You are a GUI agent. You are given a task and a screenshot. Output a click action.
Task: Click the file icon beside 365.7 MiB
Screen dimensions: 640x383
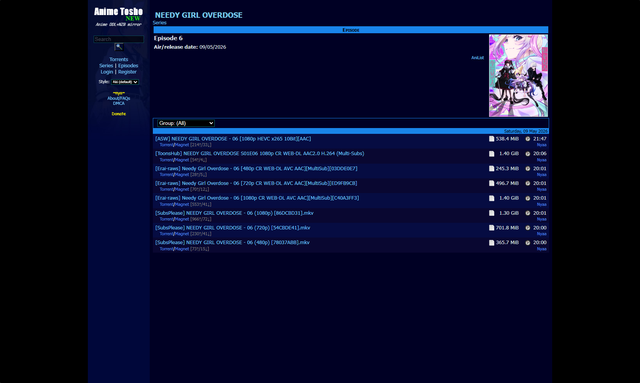pos(491,243)
